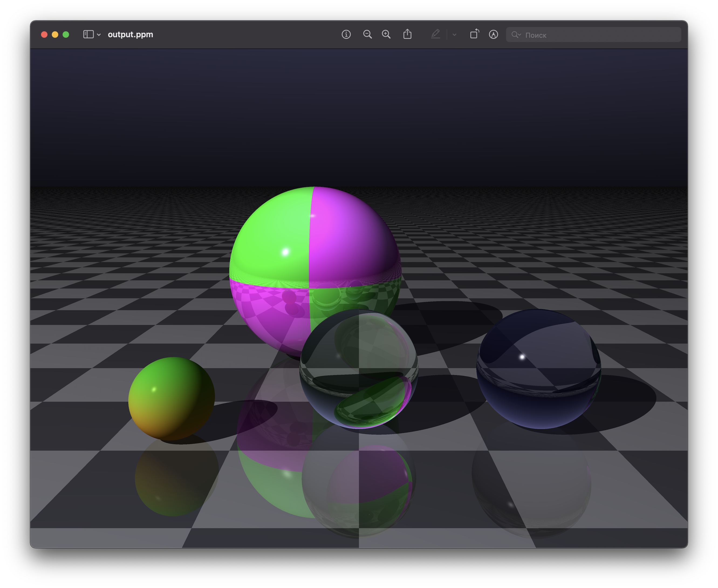Click the sidebar view icon
The image size is (718, 588).
[x=88, y=35]
